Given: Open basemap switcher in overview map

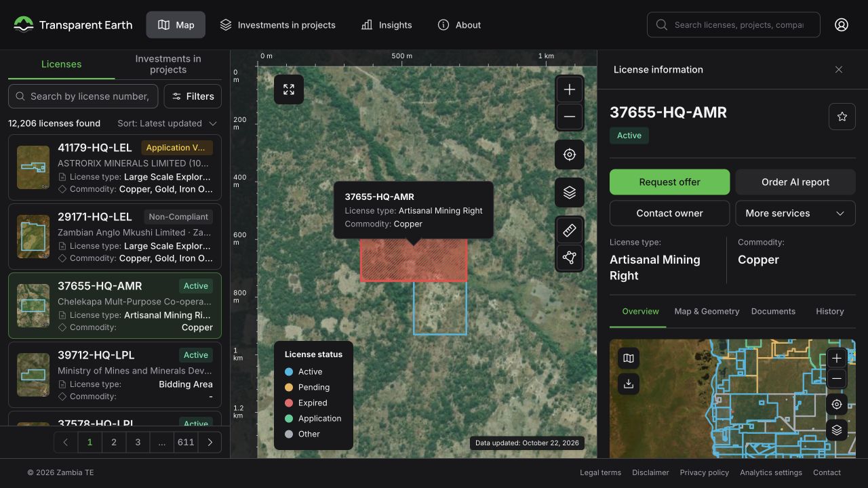Looking at the screenshot, I should point(629,358).
